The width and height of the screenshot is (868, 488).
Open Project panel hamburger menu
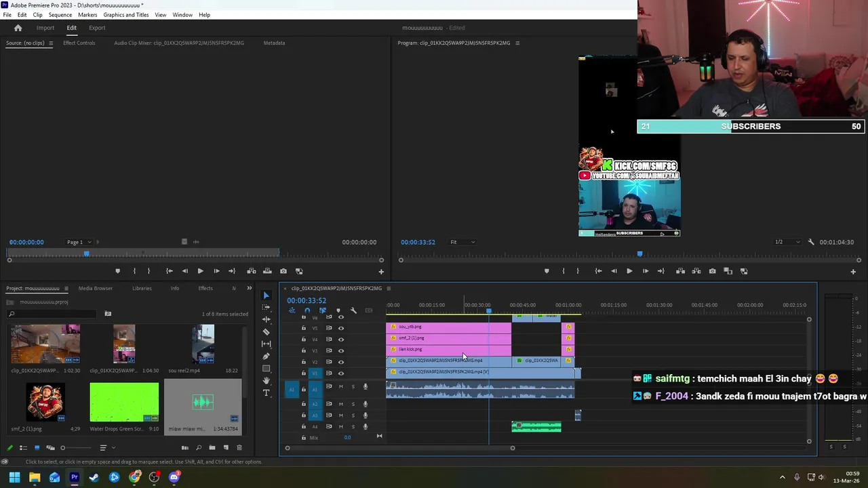click(x=66, y=289)
